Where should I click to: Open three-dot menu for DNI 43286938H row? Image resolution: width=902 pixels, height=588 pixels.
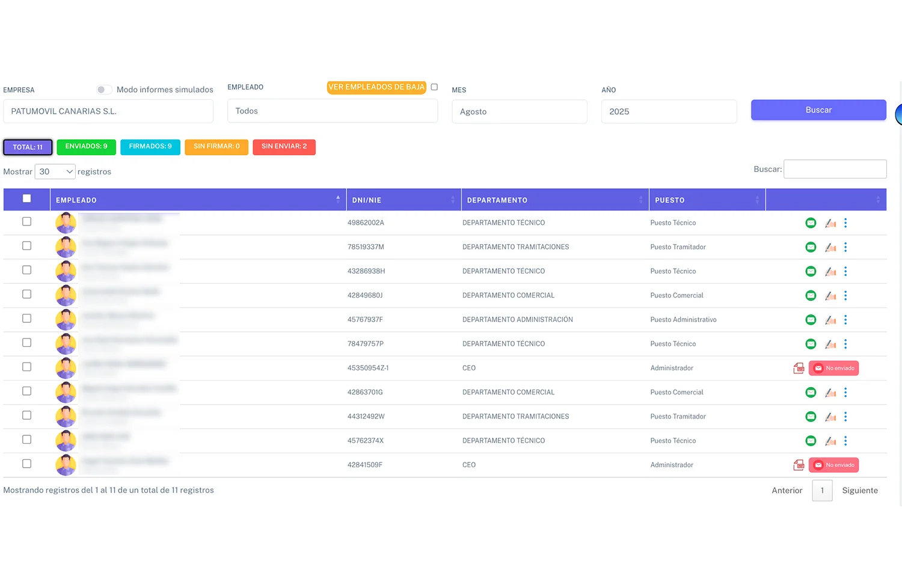click(x=845, y=271)
